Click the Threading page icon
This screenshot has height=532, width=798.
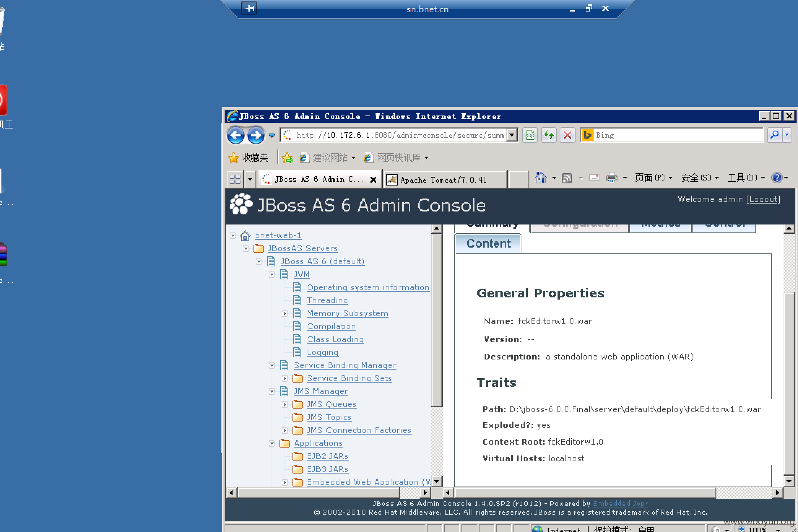[297, 300]
